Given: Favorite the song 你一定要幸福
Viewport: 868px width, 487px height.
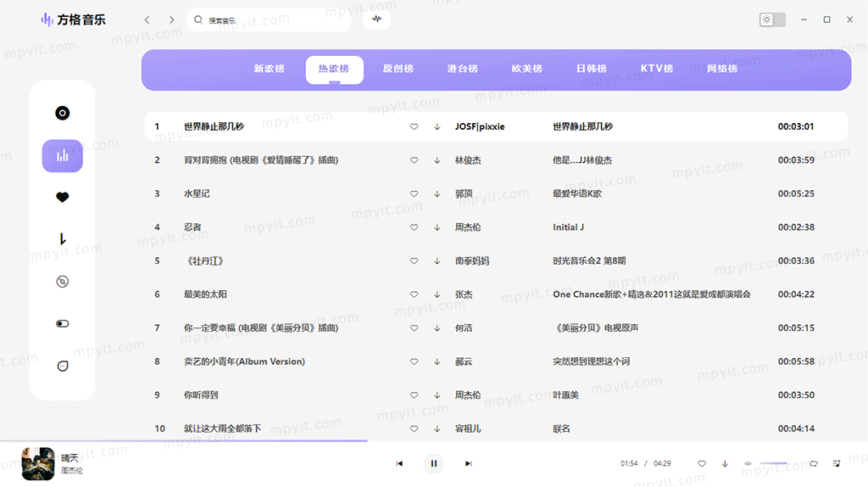Looking at the screenshot, I should pos(414,328).
